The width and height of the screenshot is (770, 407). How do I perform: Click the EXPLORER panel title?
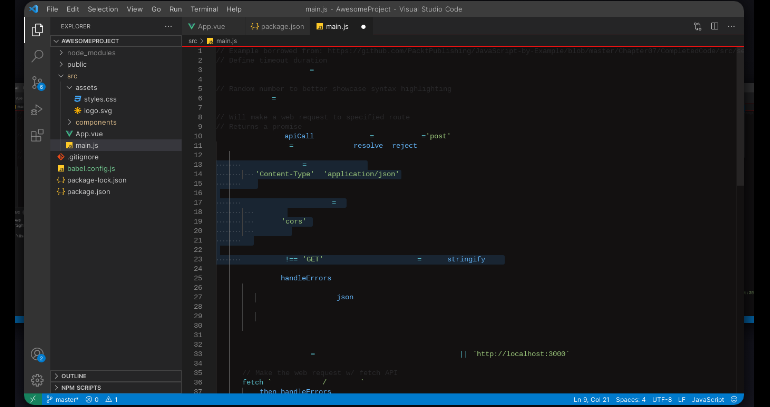[x=76, y=27]
